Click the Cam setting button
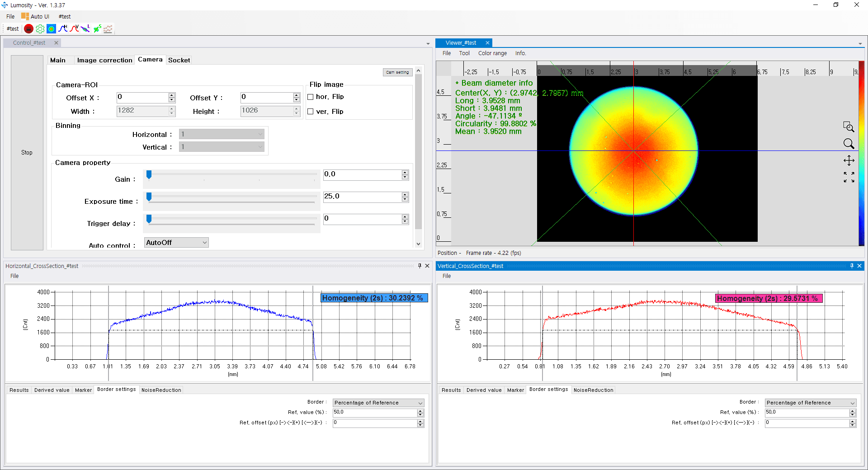Image resolution: width=868 pixels, height=470 pixels. point(397,72)
